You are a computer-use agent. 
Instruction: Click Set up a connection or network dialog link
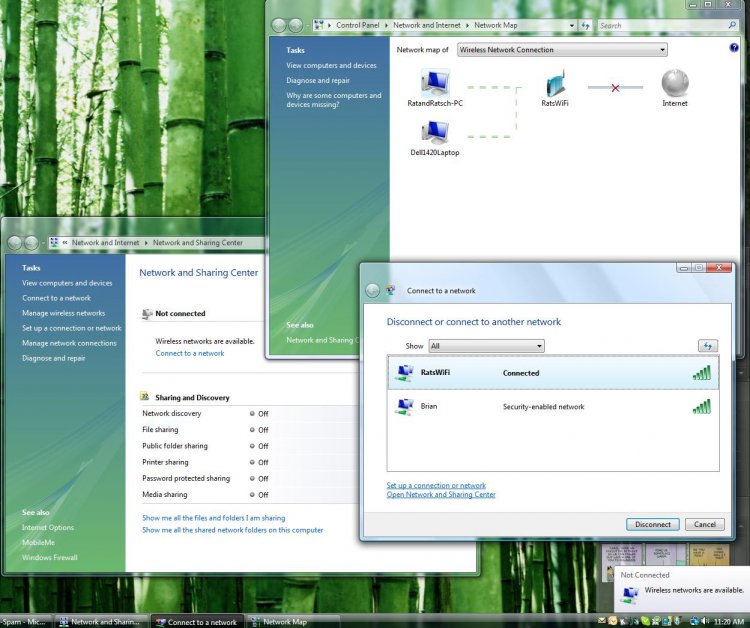(436, 485)
